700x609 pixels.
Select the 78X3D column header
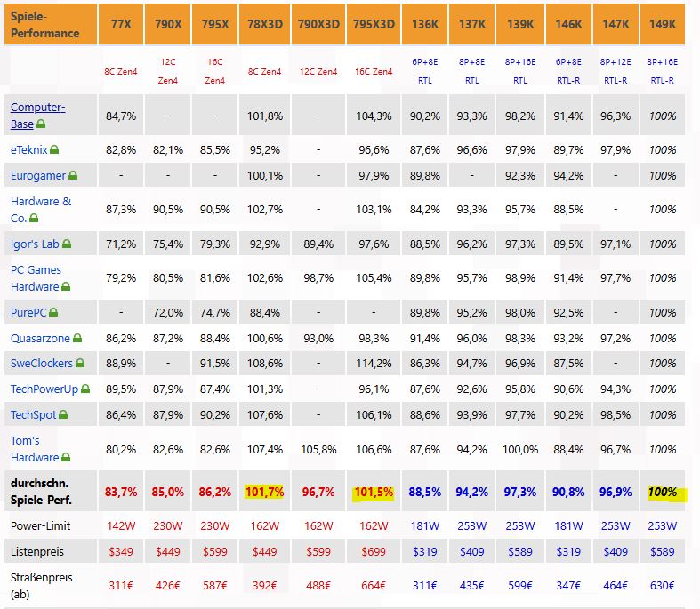[265, 24]
